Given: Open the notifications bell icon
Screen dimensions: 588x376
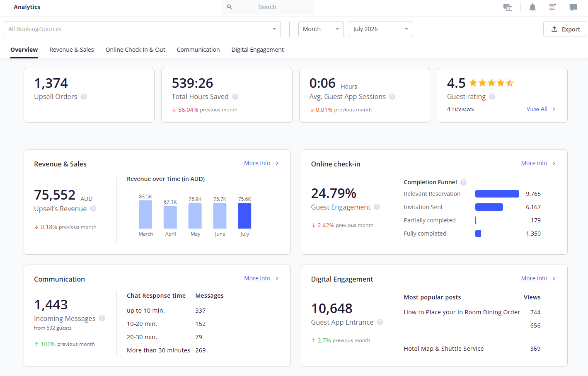Looking at the screenshot, I should pyautogui.click(x=532, y=7).
